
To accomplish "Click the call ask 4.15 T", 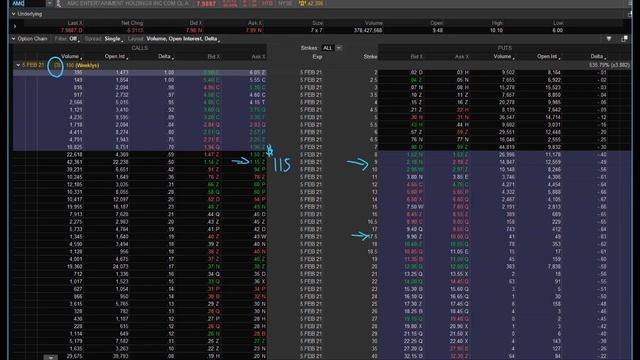I will [258, 102].
